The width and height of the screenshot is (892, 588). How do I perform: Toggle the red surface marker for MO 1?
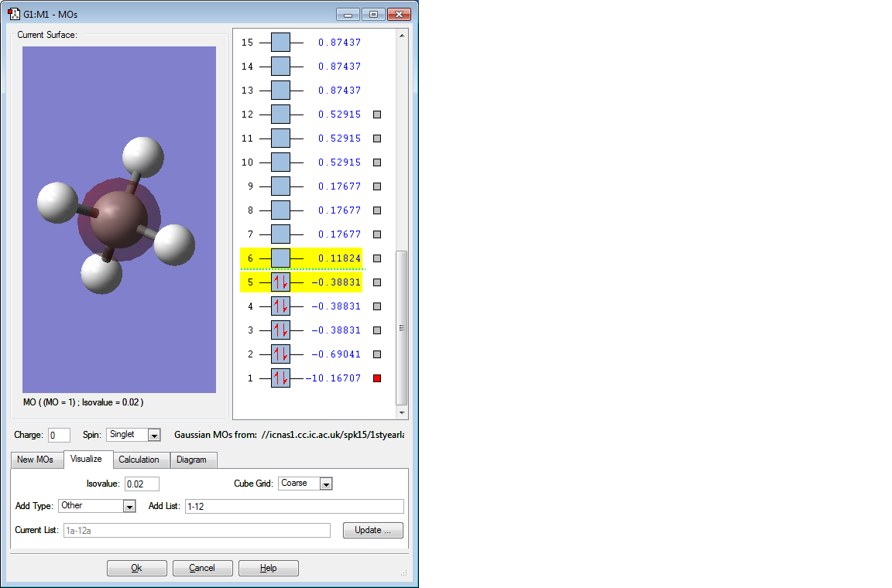pos(377,378)
